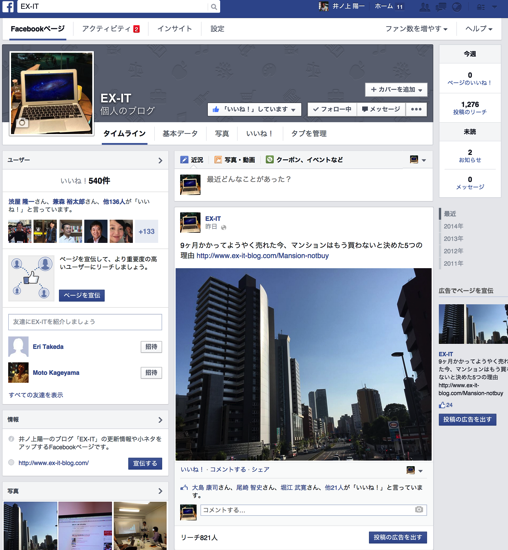Open the composer posting-identity dropdown

(x=418, y=160)
